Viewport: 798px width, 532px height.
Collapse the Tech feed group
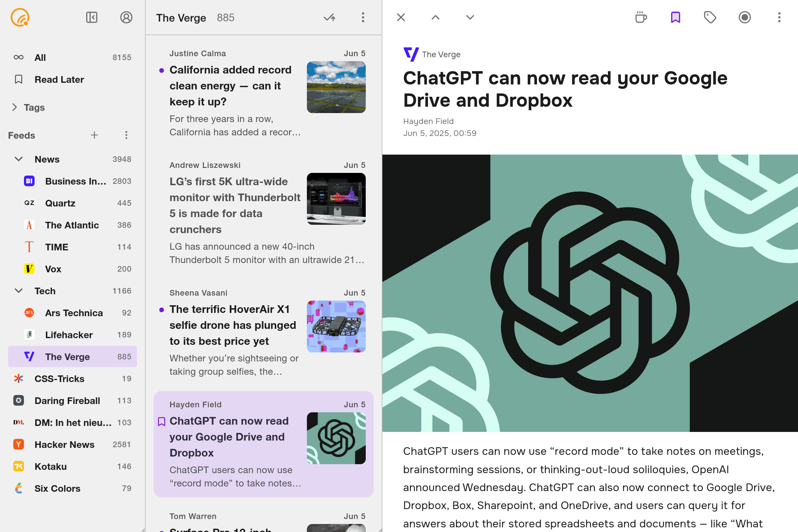[19, 291]
